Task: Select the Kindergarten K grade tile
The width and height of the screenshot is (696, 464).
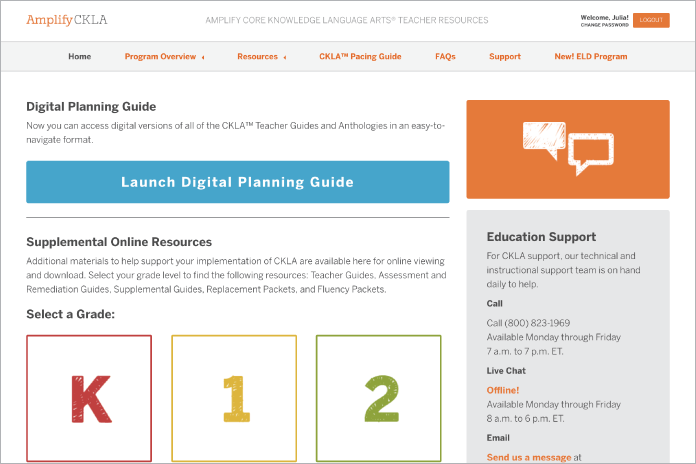Action: pyautogui.click(x=89, y=398)
